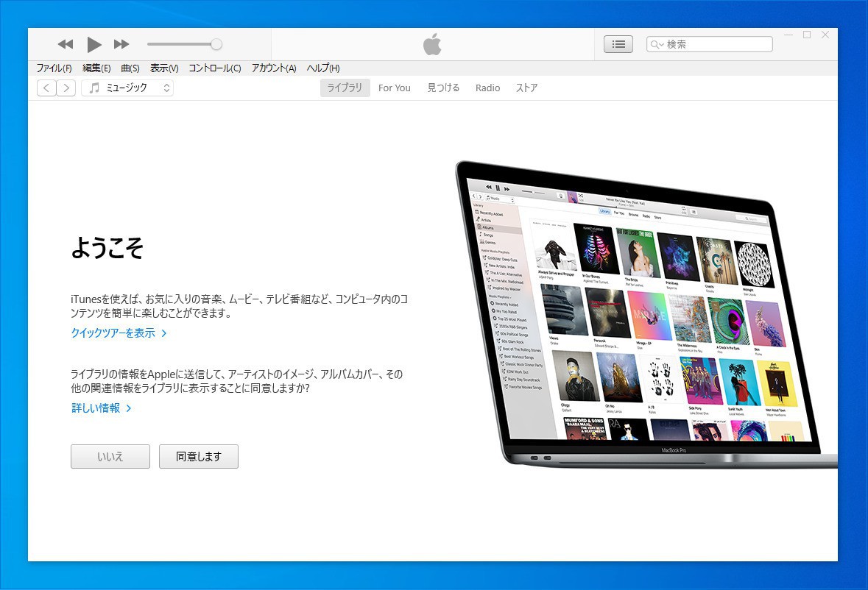Go forward with the right arrow button
Screen dimensions: 868x590
pos(66,88)
